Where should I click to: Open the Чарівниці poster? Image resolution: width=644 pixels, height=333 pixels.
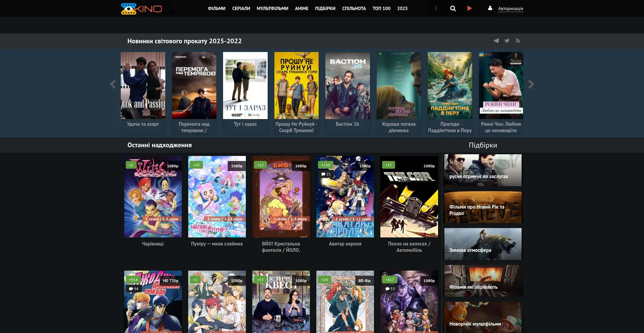pyautogui.click(x=153, y=197)
